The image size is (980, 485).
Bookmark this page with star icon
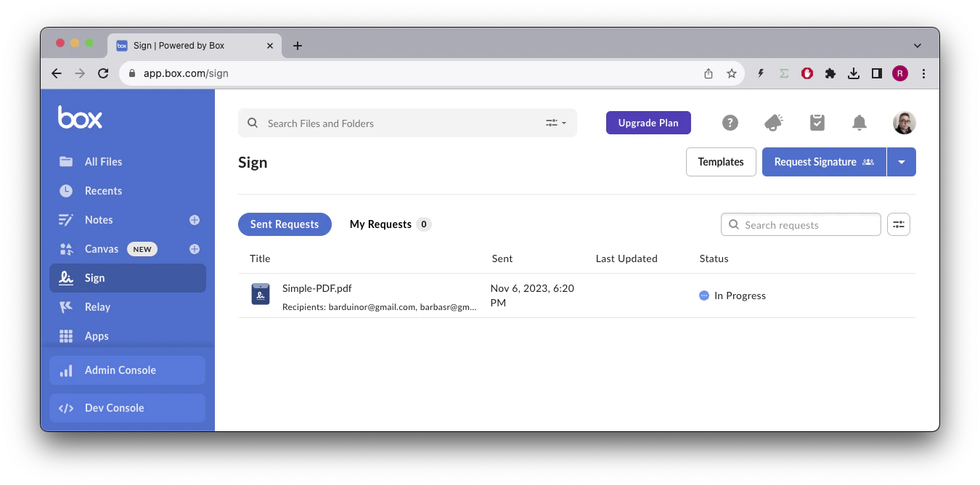tap(732, 73)
